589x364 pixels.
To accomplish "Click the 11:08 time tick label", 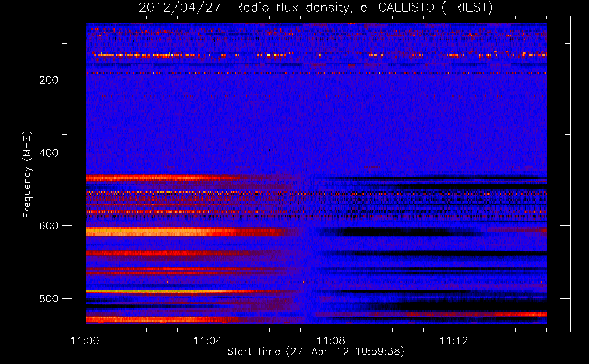I will [x=331, y=341].
